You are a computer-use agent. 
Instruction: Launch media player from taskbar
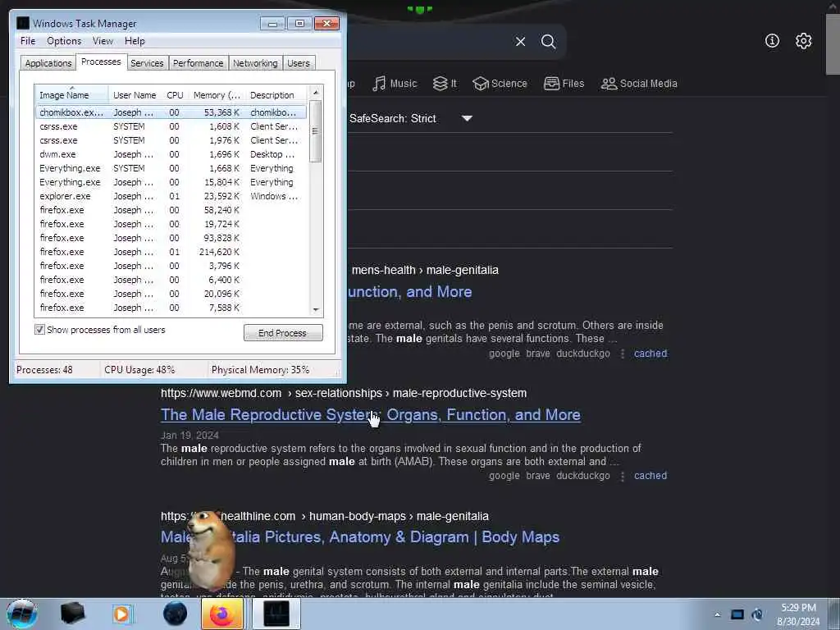[121, 614]
